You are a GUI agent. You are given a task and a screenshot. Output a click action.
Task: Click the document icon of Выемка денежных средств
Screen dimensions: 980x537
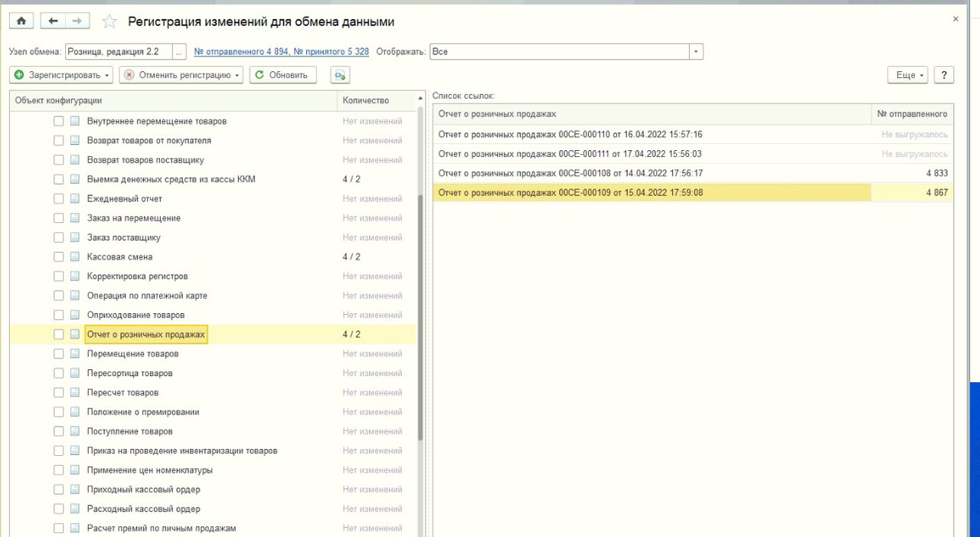(75, 180)
